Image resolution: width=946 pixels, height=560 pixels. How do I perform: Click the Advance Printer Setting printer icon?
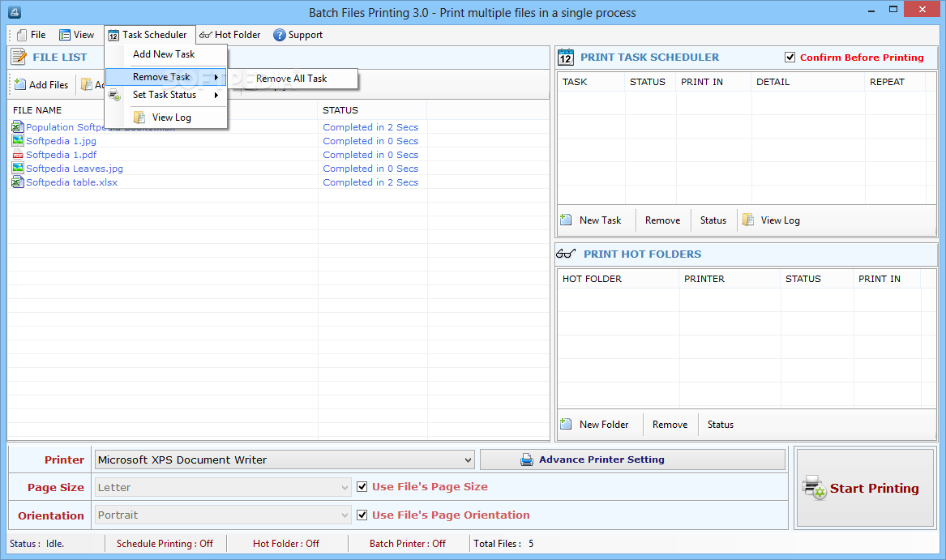(x=527, y=460)
